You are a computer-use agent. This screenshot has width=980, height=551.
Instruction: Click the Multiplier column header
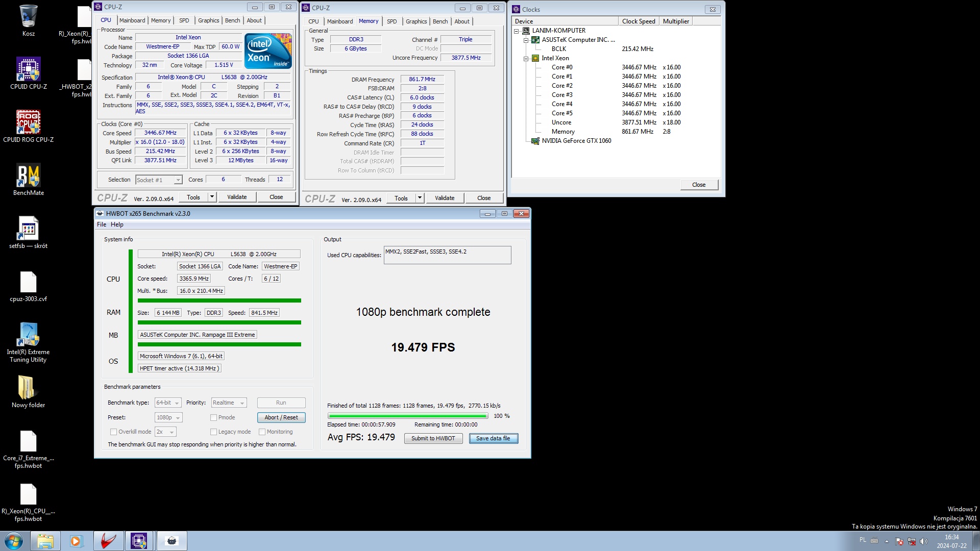coord(676,21)
